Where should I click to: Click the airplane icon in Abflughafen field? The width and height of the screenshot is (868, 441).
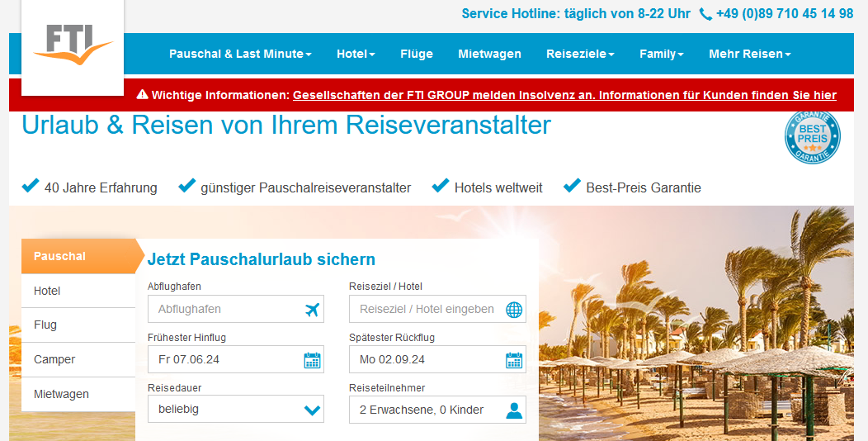click(312, 310)
